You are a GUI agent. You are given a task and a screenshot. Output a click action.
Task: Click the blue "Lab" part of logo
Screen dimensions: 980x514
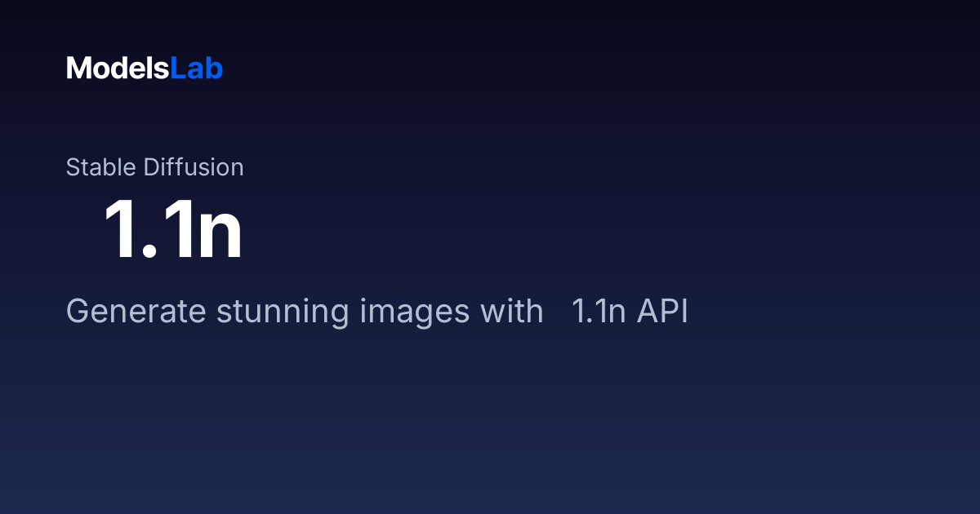click(x=196, y=69)
